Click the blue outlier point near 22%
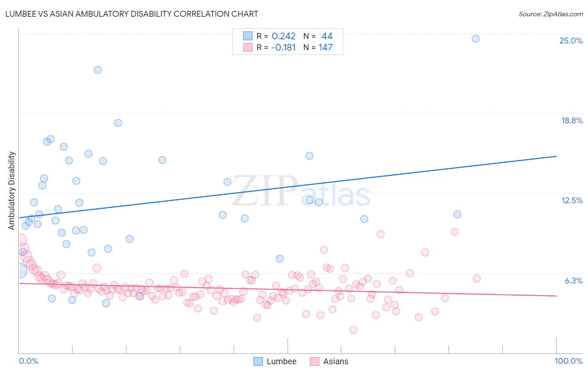The image size is (588, 373). (x=97, y=70)
